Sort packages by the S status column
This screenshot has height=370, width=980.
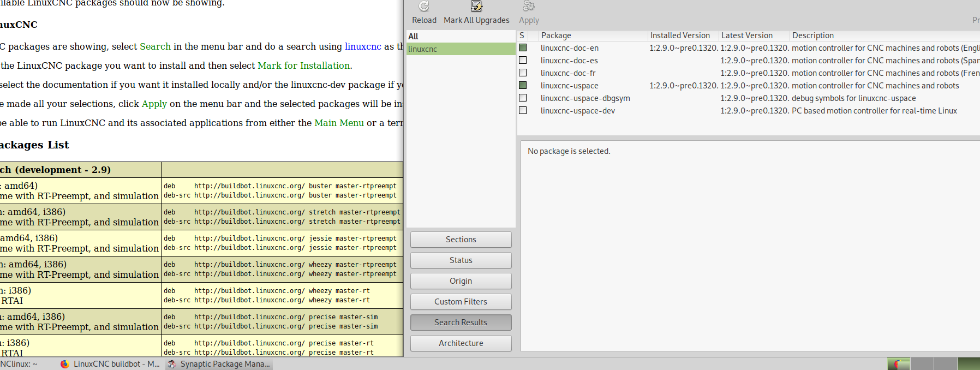click(x=522, y=35)
